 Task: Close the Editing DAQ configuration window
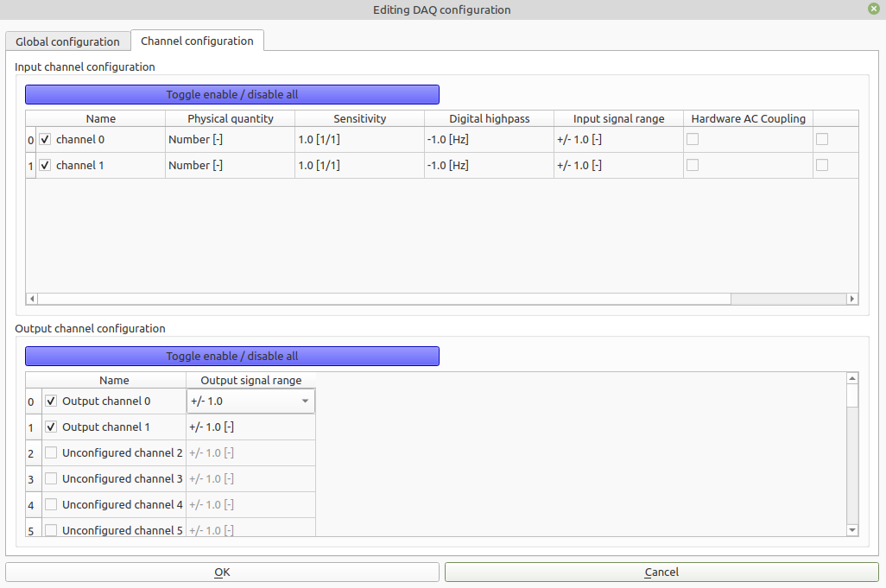[x=874, y=9]
